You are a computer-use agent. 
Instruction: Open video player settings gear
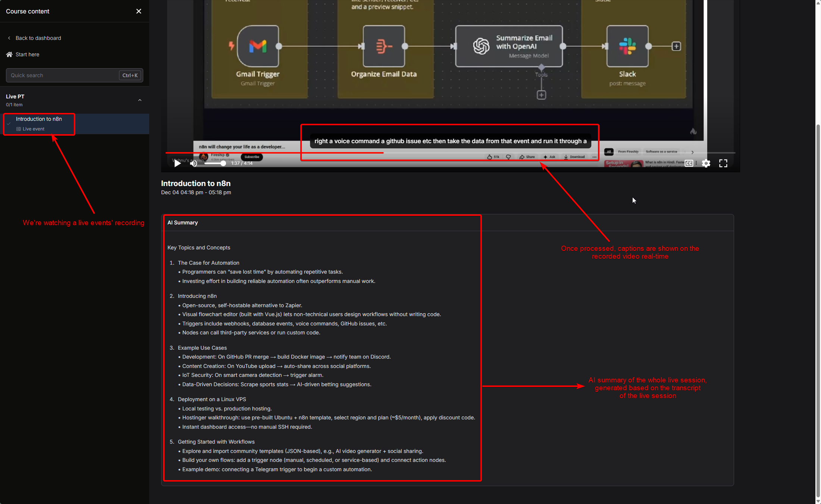[x=706, y=163]
